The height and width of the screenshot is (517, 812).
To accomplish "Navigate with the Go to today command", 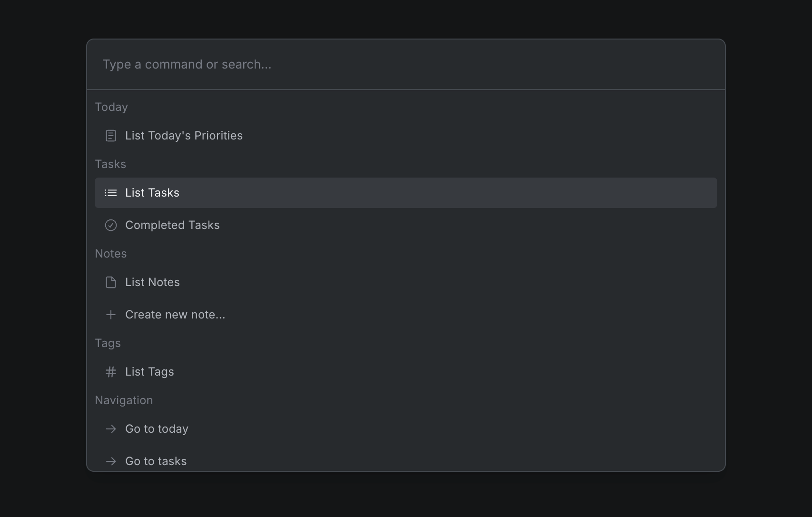I will [x=157, y=429].
